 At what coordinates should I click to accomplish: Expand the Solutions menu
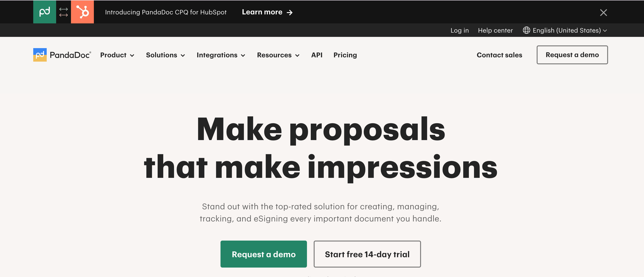pos(165,55)
